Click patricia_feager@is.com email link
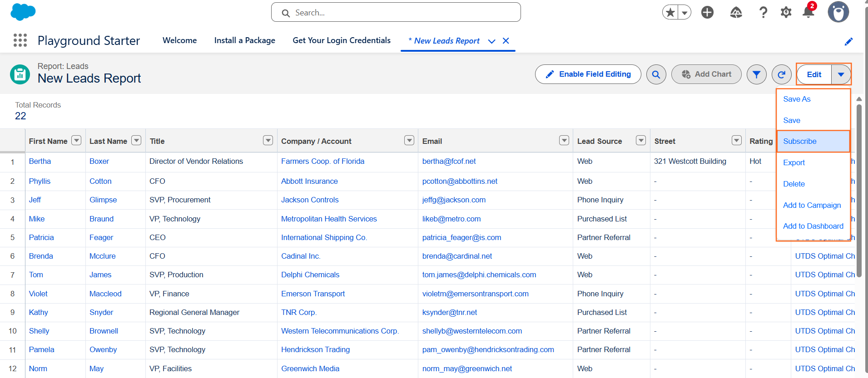868x378 pixels. click(461, 237)
